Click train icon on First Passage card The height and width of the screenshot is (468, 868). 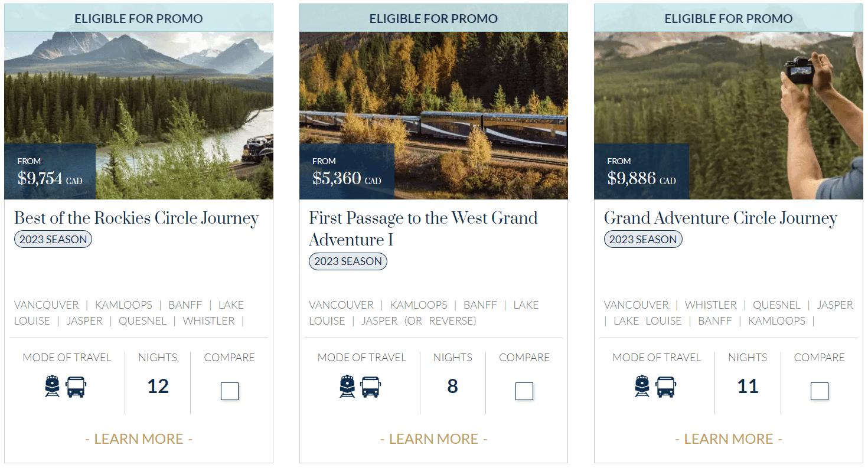[347, 387]
